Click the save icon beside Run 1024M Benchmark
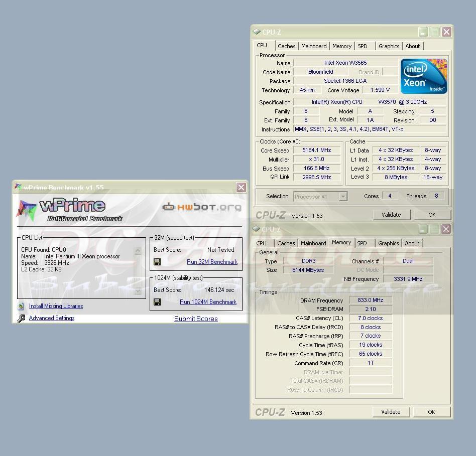The image size is (476, 456). (x=157, y=302)
